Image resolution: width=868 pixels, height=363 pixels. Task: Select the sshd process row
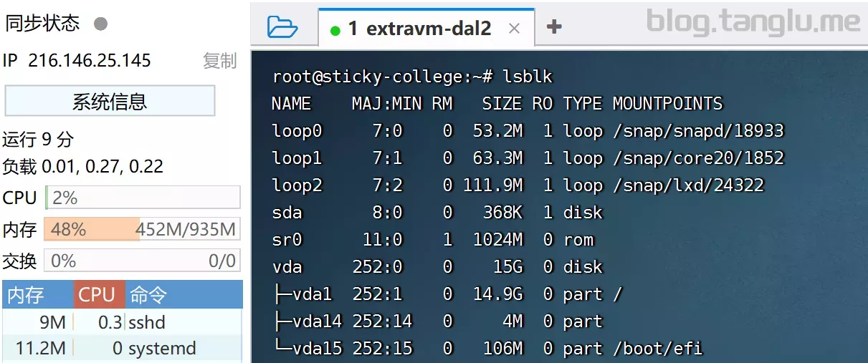[x=122, y=322]
